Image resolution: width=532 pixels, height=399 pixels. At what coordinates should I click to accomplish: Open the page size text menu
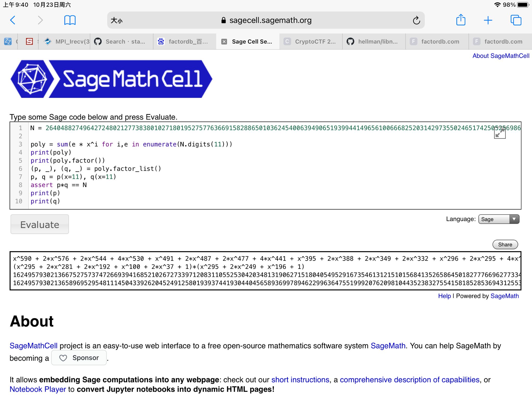[x=117, y=20]
